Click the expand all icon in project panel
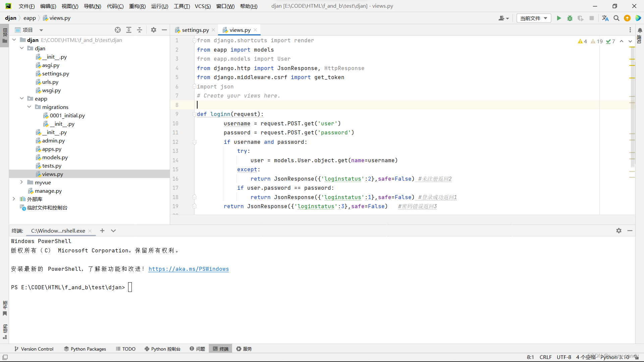The image size is (644, 362). coord(129,30)
